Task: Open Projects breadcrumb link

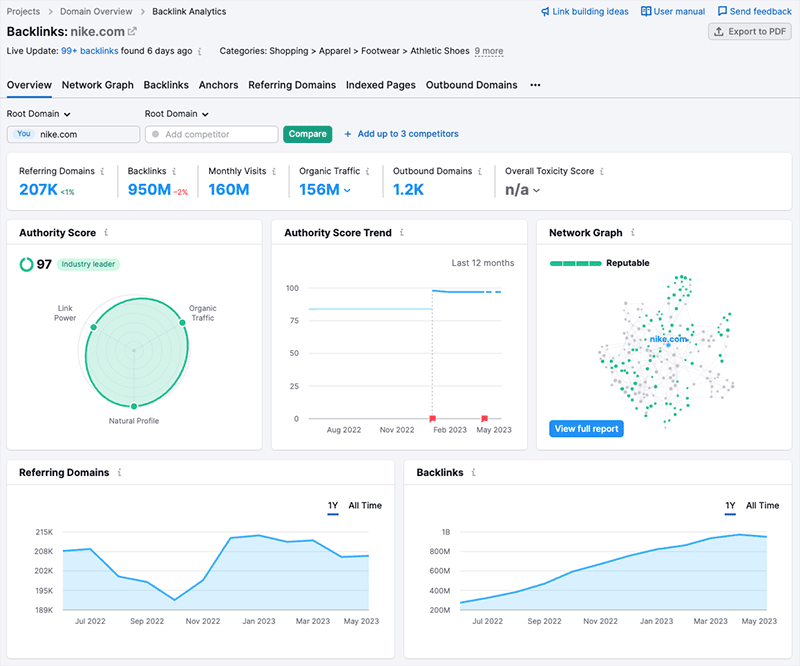Action: click(23, 11)
